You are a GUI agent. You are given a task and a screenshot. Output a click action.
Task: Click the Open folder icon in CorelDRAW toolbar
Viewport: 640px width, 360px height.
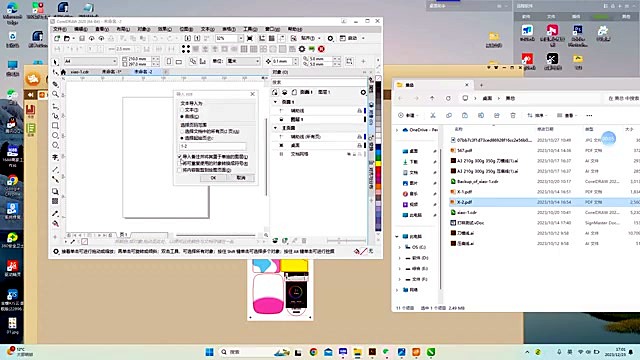tap(67, 38)
